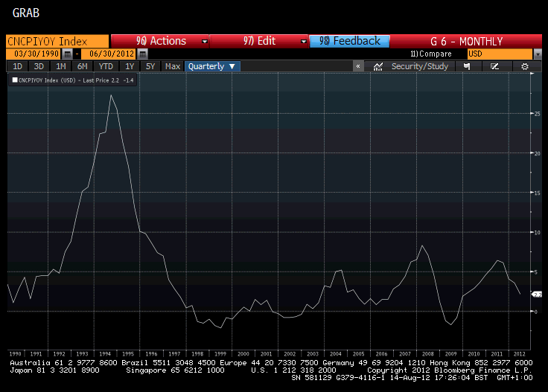Select the 1Y range tab
Screen dimensions: 548x392
pos(130,66)
